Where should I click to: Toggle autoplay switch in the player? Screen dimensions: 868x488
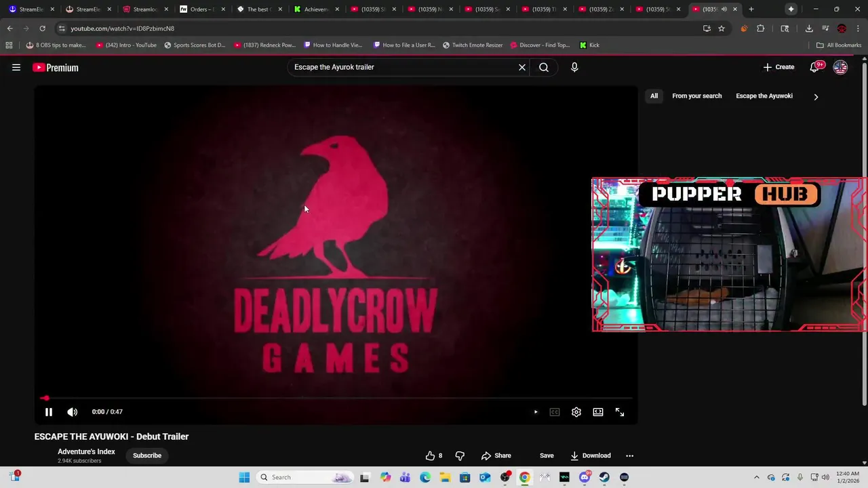(x=536, y=412)
